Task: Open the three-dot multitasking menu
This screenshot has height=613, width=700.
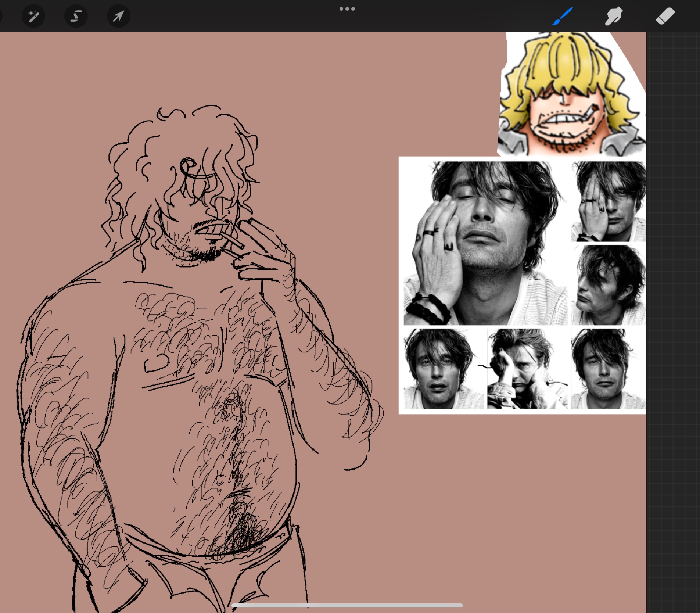Action: (347, 9)
